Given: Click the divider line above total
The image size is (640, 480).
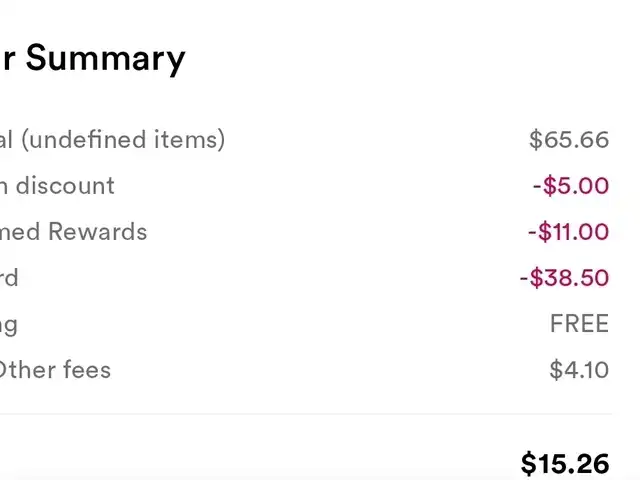Looking at the screenshot, I should 306,414.
